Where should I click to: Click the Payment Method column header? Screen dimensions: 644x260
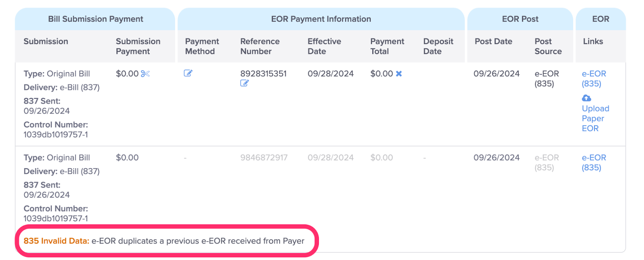tap(202, 46)
